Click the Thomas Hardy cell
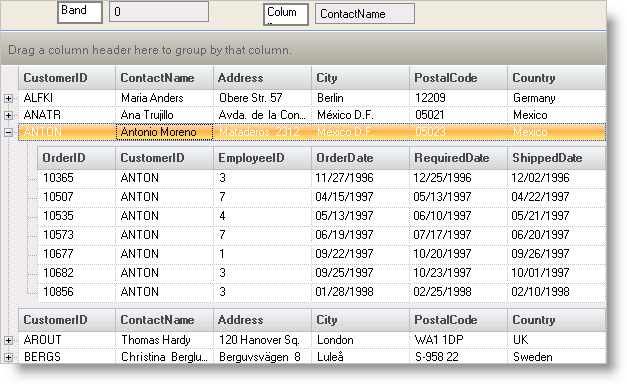Image resolution: width=627 pixels, height=384 pixels. pos(164,340)
